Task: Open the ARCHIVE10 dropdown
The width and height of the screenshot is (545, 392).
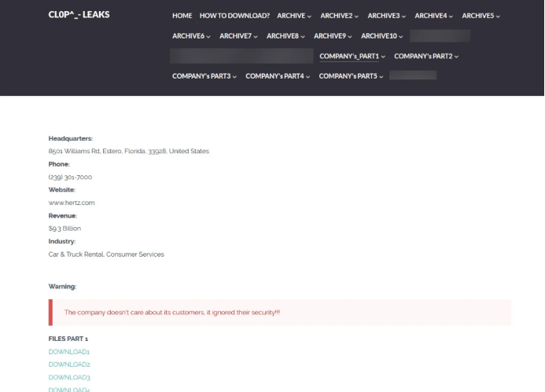Action: [382, 36]
